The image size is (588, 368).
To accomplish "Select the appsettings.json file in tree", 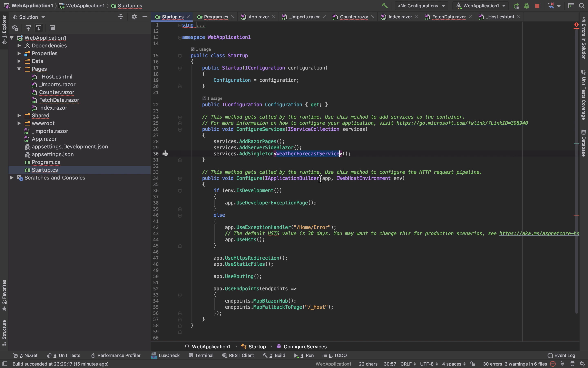I will coord(53,154).
